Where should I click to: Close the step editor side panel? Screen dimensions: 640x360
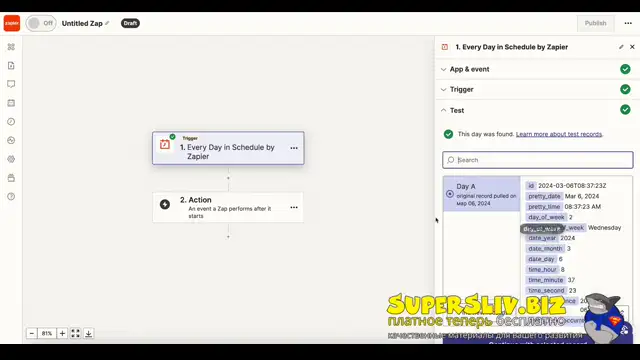click(x=632, y=47)
